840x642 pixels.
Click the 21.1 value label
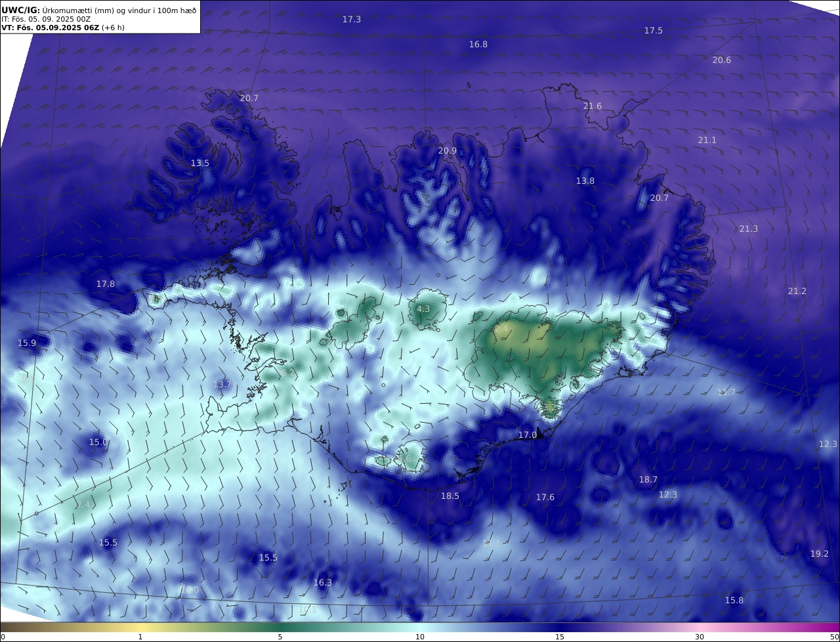[707, 140]
